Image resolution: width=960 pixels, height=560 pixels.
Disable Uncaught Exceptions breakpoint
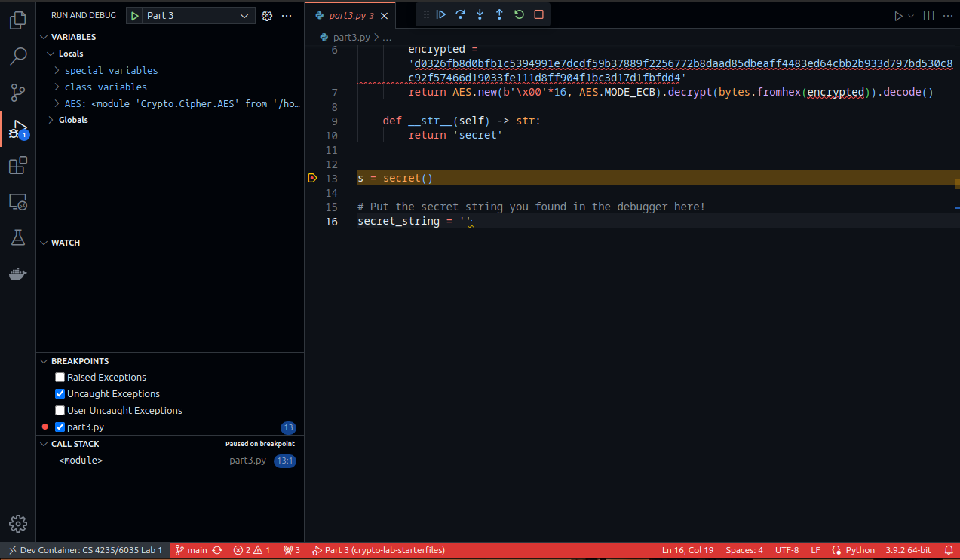(60, 393)
